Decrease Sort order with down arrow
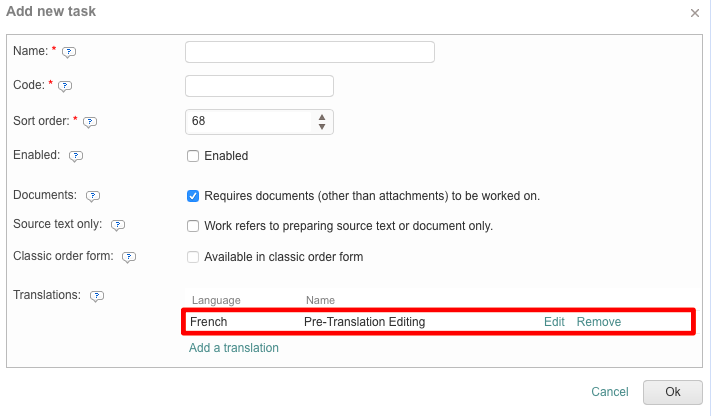Image resolution: width=711 pixels, height=416 pixels. click(x=322, y=127)
